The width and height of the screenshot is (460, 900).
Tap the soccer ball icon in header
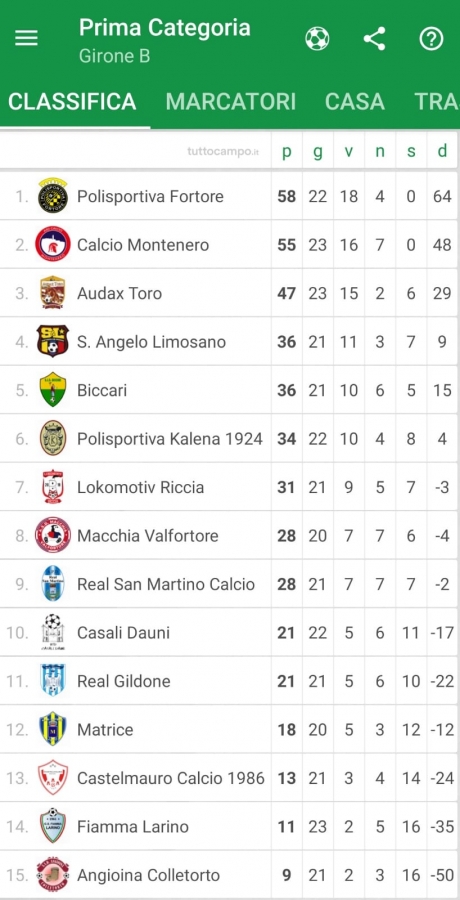(x=317, y=39)
